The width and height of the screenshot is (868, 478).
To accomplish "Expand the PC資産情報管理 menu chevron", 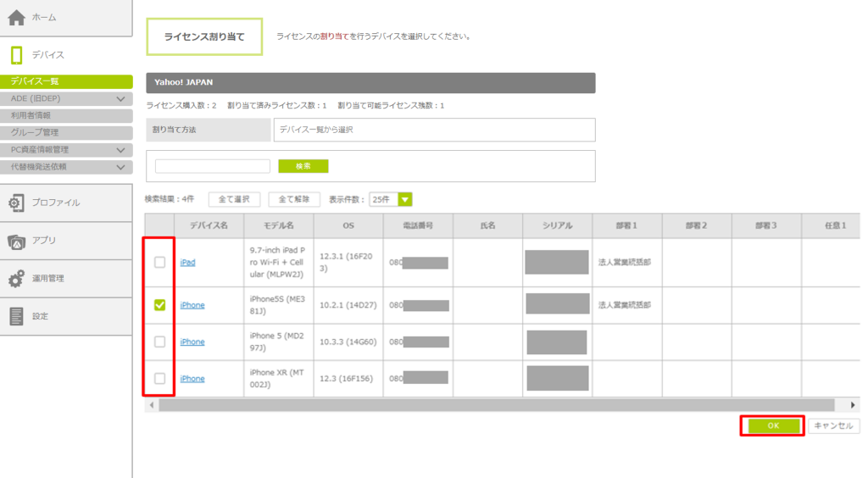I will point(120,150).
